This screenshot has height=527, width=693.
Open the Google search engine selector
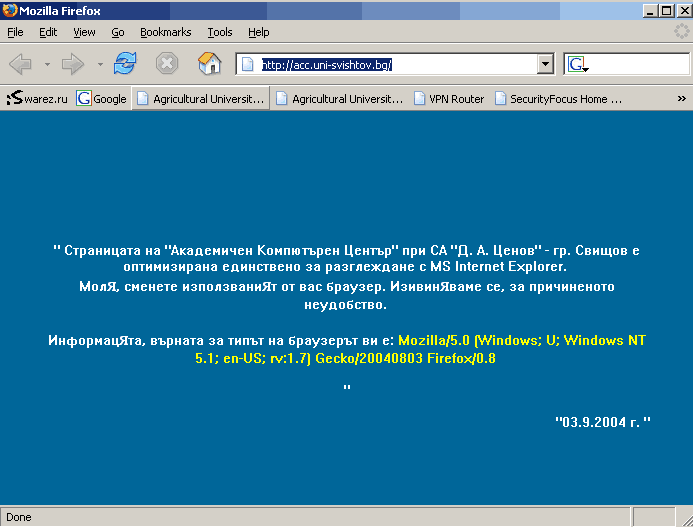578,65
